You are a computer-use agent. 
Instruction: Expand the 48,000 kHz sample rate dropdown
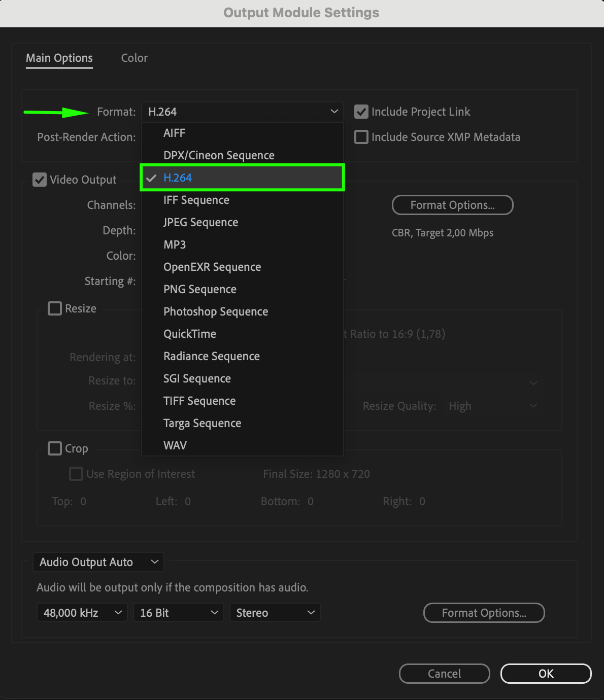[82, 613]
